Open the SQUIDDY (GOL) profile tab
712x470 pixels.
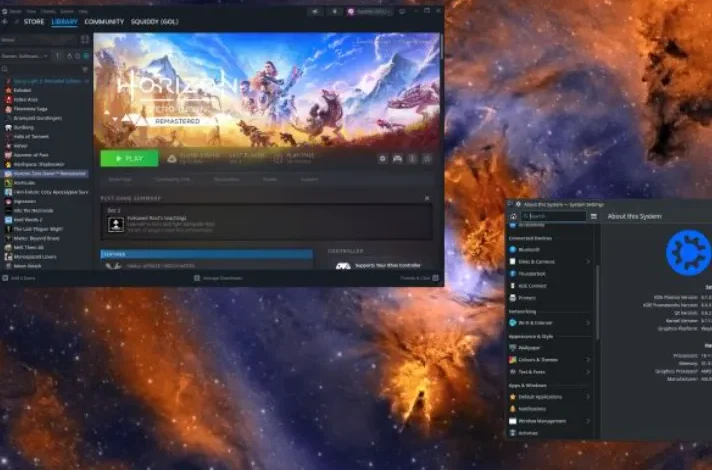coord(154,21)
